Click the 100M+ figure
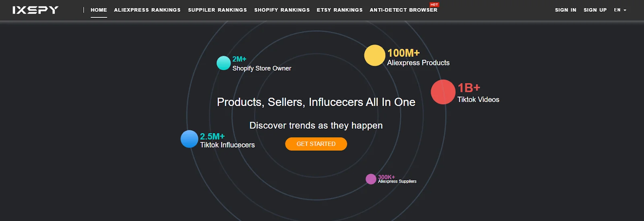 click(x=403, y=53)
